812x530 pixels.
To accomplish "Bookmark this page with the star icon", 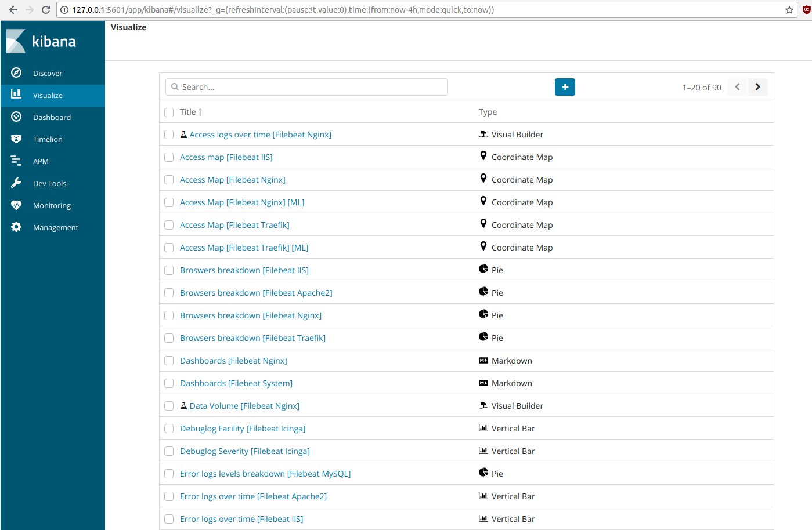I will pyautogui.click(x=789, y=10).
